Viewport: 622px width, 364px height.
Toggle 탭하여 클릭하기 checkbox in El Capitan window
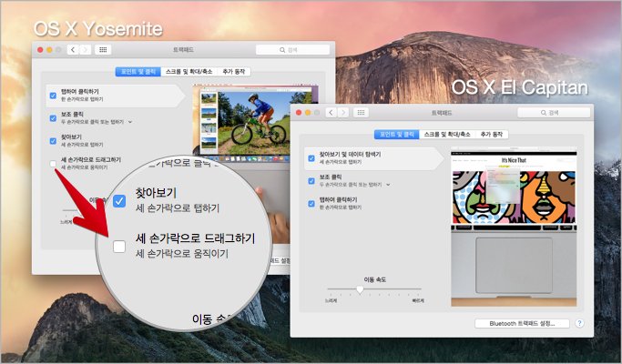click(x=311, y=204)
